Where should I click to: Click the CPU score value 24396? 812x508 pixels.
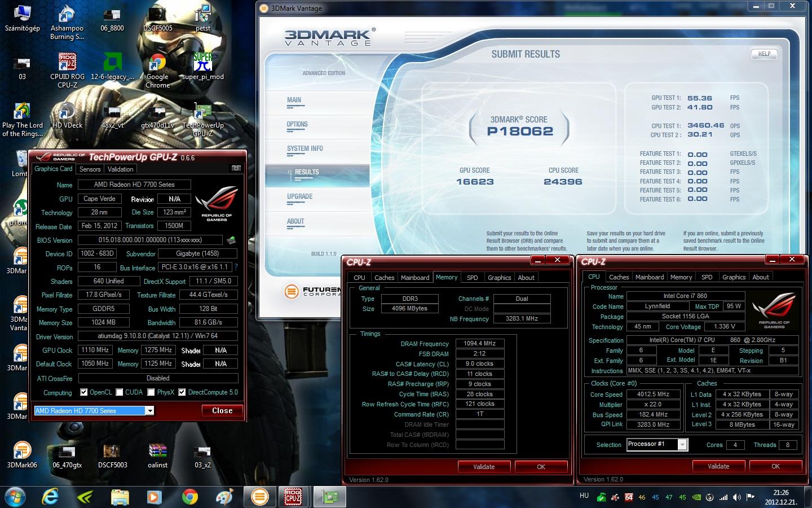[x=563, y=182]
